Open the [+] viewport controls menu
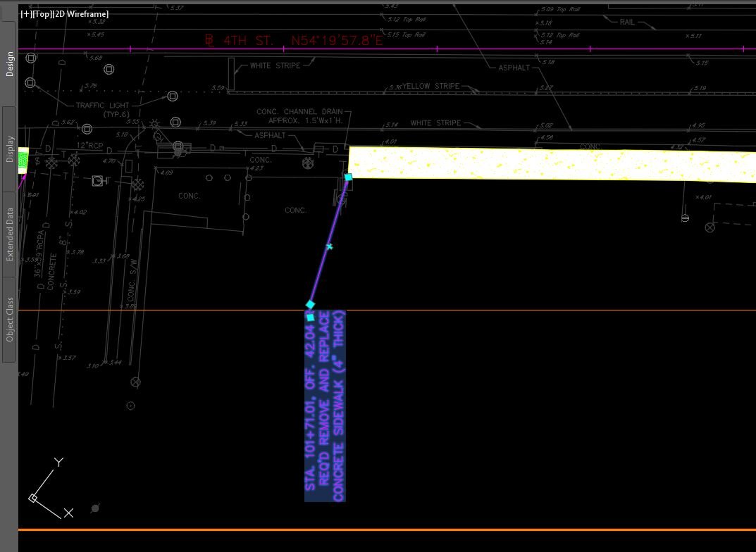Image resolution: width=756 pixels, height=552 pixels. [25, 14]
